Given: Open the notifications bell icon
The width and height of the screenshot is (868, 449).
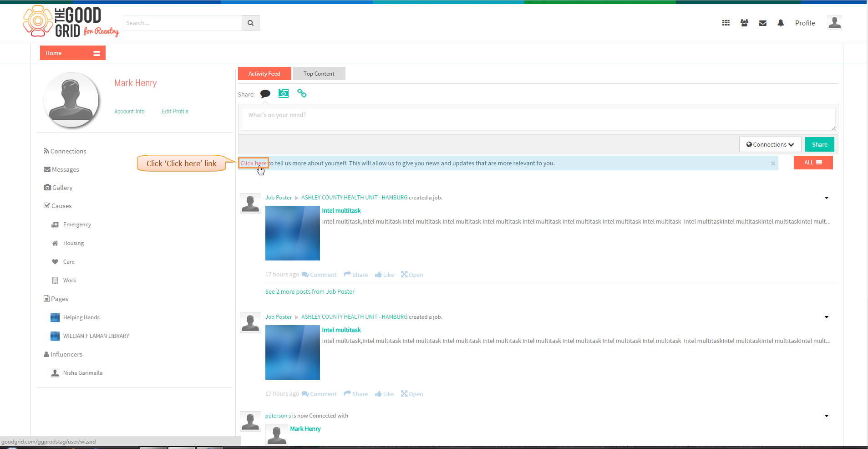Looking at the screenshot, I should 781,23.
